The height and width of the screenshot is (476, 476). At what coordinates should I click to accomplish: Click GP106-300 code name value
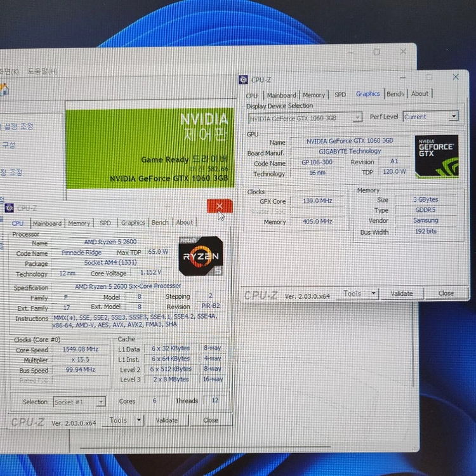tap(317, 162)
